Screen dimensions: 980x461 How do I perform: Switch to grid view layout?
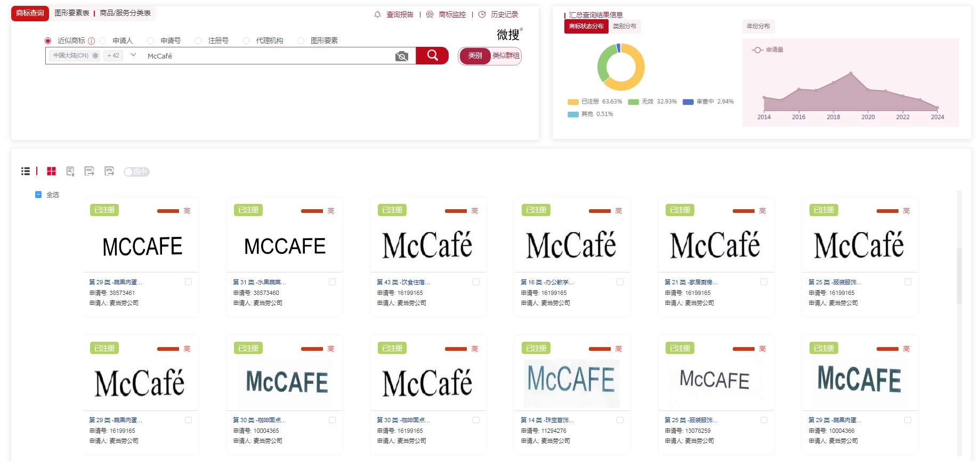coord(51,171)
